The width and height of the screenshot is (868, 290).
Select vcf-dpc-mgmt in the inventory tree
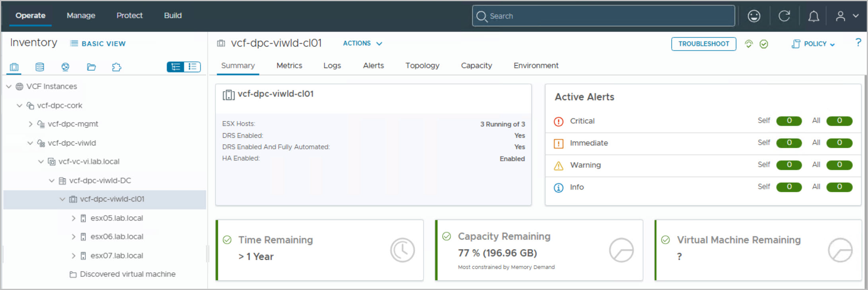[73, 124]
